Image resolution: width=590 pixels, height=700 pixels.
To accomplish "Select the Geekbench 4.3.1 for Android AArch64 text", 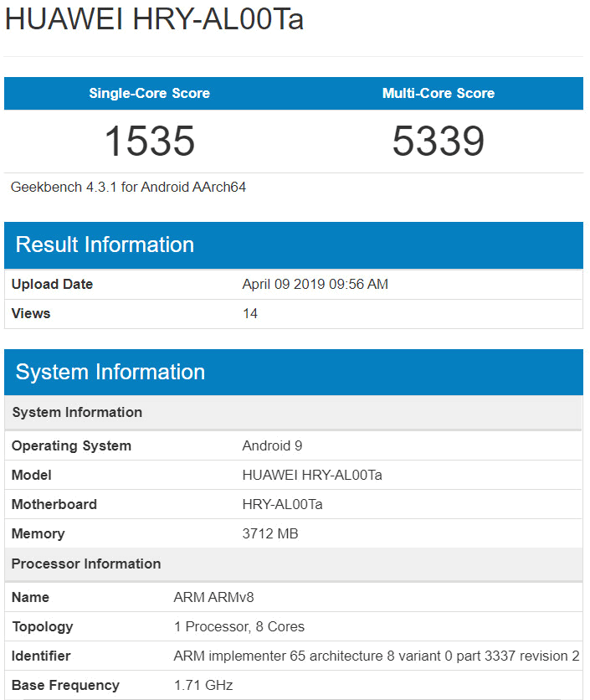I will click(128, 187).
